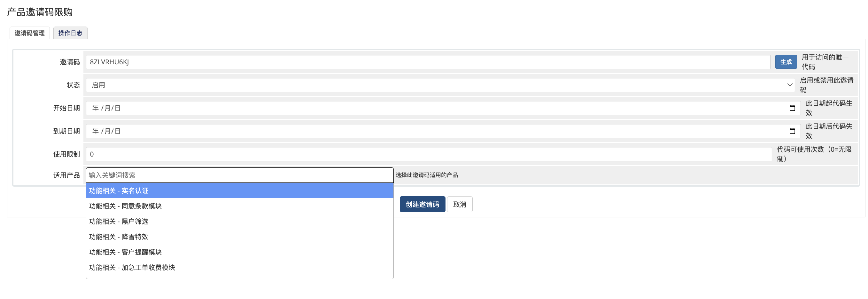Expand the 状态 status dropdown
Image resolution: width=868 pixels, height=299 pixels.
pyautogui.click(x=438, y=85)
